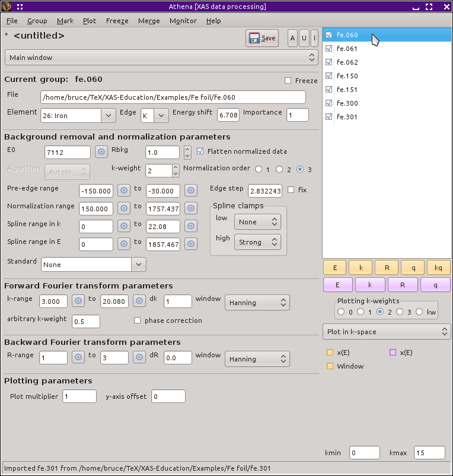Pluck the R-range end value 3
453x476 pixels.
click(139, 357)
